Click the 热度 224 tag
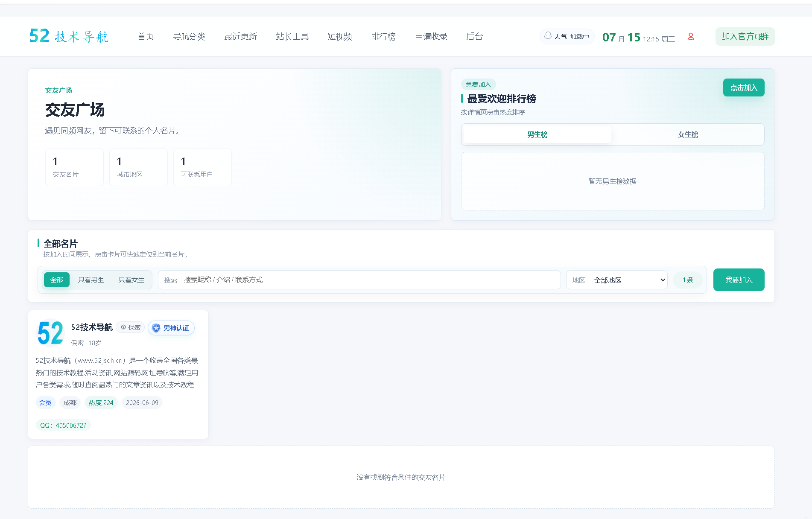 (x=101, y=403)
